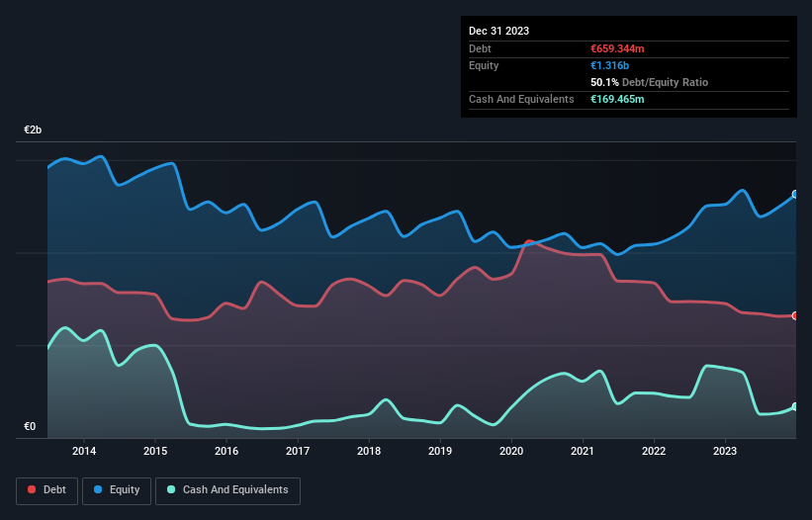Click the €2b y-axis label
Image resolution: width=812 pixels, height=520 pixels.
coord(33,130)
